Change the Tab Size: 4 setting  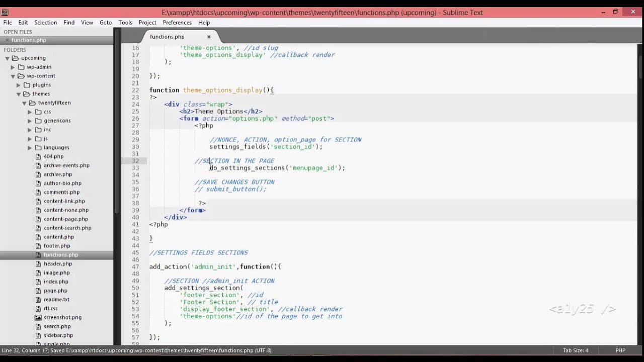576,350
